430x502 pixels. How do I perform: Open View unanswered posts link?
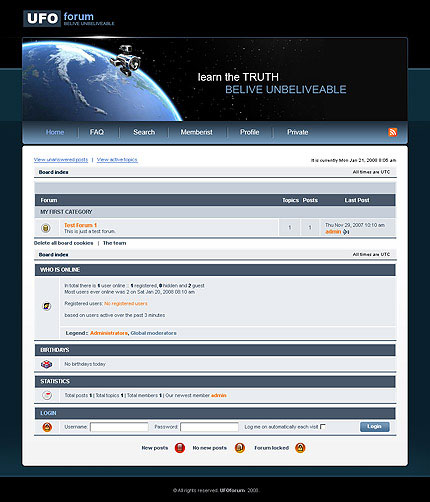click(x=61, y=160)
